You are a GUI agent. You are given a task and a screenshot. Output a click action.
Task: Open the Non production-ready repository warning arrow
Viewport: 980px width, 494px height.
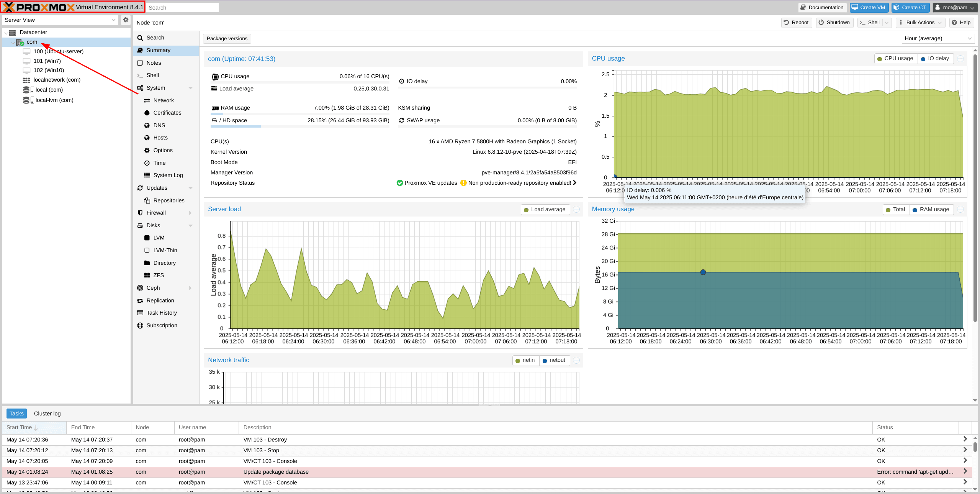(574, 183)
